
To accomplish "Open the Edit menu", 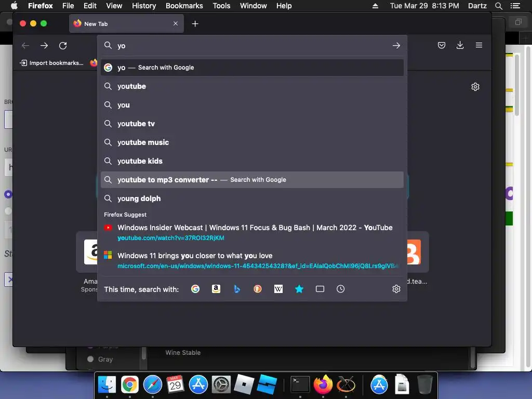I will (x=90, y=6).
